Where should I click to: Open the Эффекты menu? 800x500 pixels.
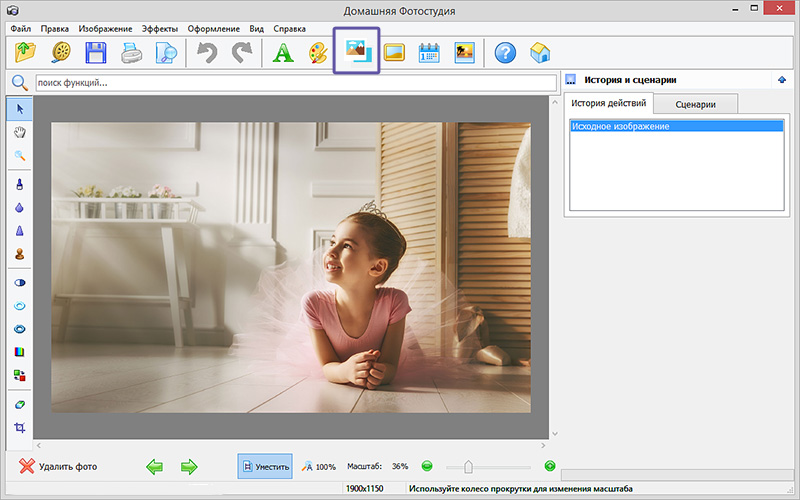[x=160, y=29]
